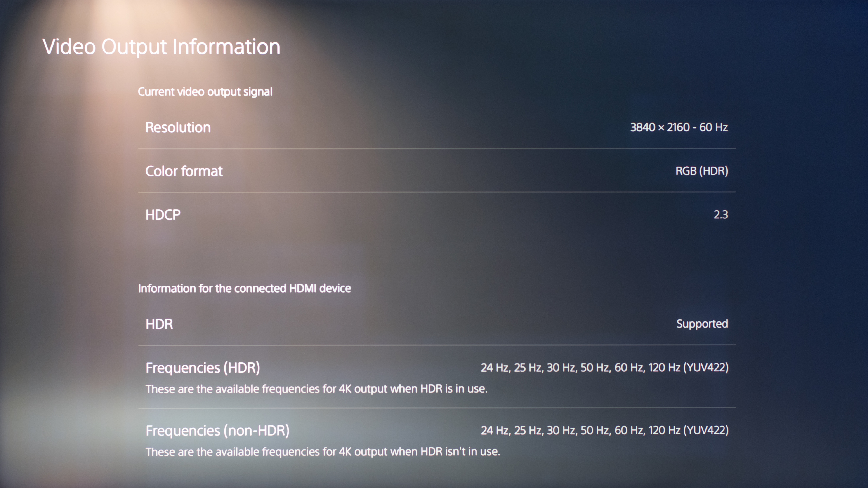Click the HDR Supported value
This screenshot has height=488, width=868.
pos(702,324)
